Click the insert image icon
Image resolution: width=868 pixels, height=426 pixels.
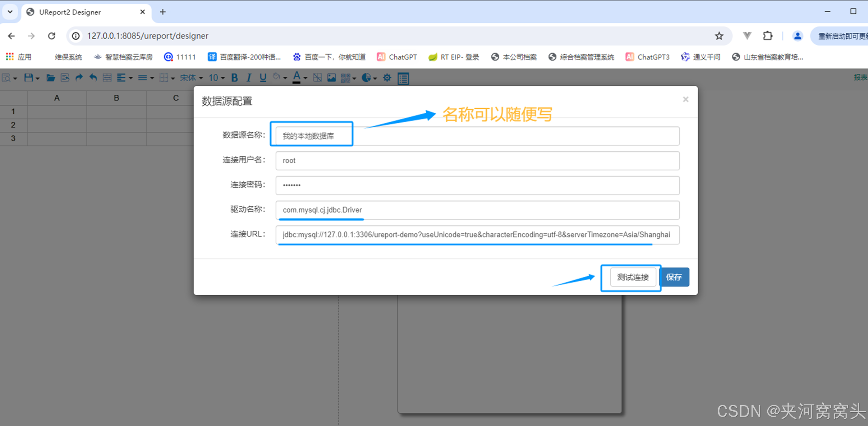click(x=331, y=78)
